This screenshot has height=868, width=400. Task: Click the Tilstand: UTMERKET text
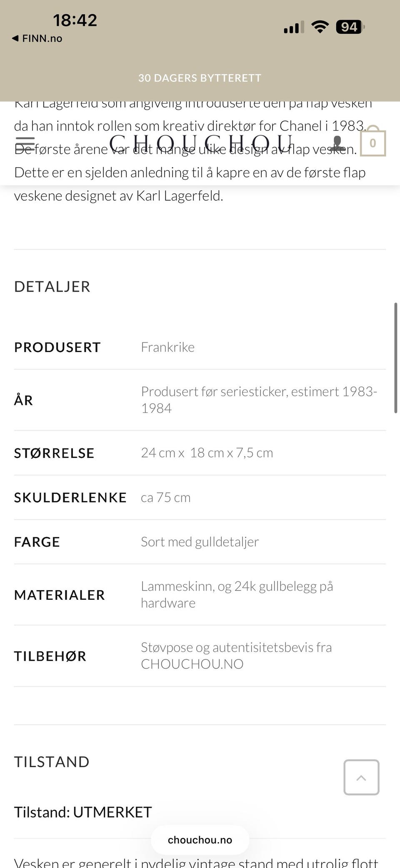82,811
